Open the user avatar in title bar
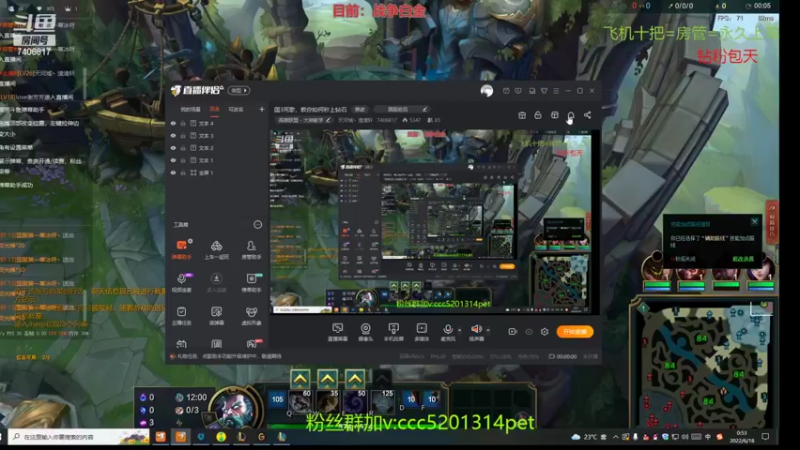Image resolution: width=800 pixels, height=450 pixels. point(487,91)
